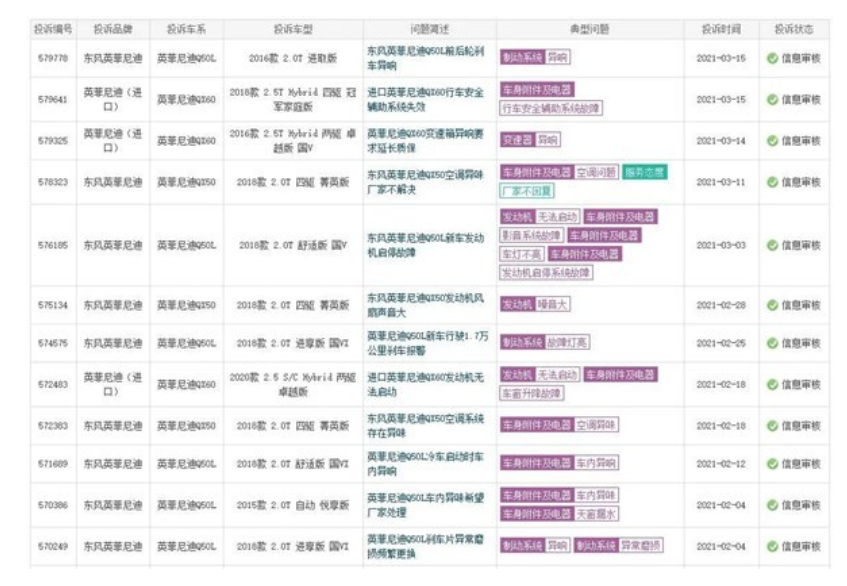Viewport: 847px width, 586px height.
Task: Click green check status icon for complaint 572483
Action: click(x=772, y=385)
